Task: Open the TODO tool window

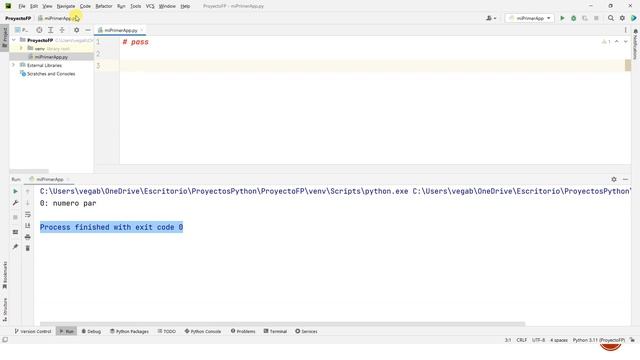Action: 167,331
